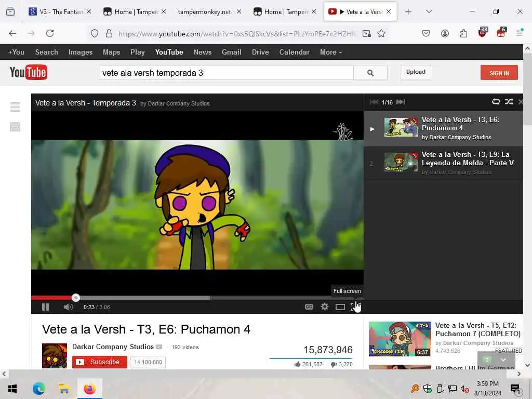The height and width of the screenshot is (399, 532).
Task: Enter full screen mode
Action: point(355,307)
